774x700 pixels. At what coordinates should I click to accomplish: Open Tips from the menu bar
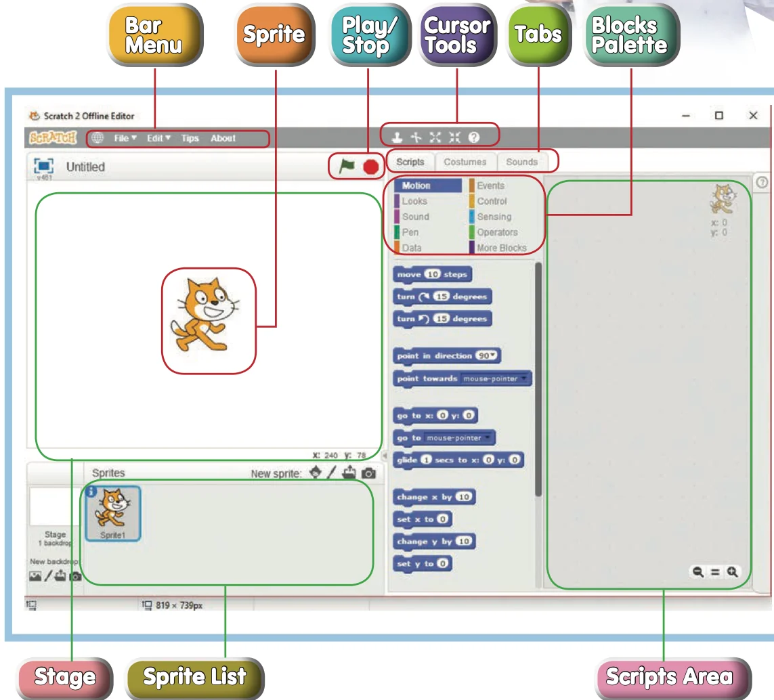(x=190, y=138)
